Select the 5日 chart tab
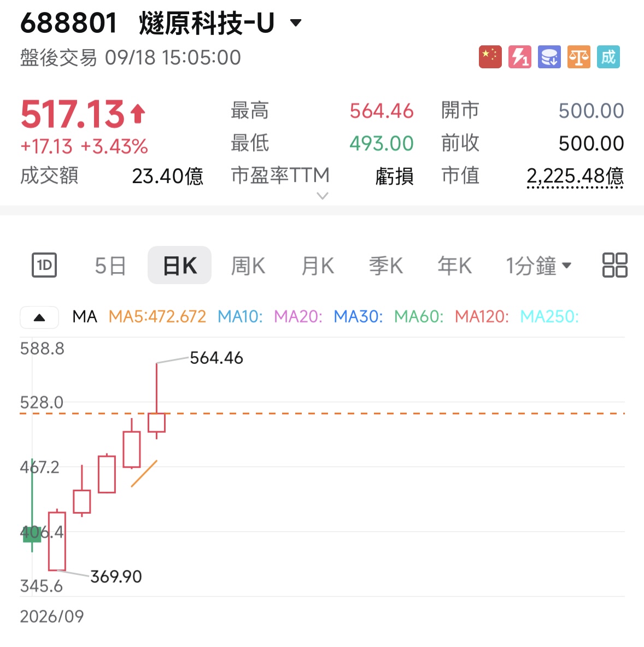Viewport: 644px width, 647px height. (110, 266)
